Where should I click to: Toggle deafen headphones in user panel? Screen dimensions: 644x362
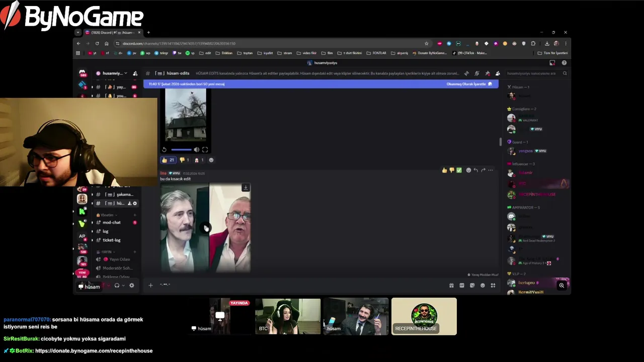117,286
